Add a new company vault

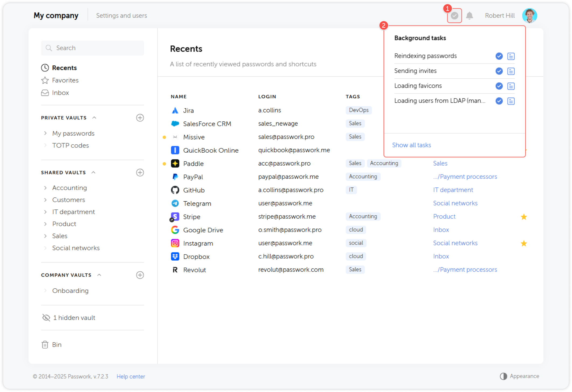[140, 275]
